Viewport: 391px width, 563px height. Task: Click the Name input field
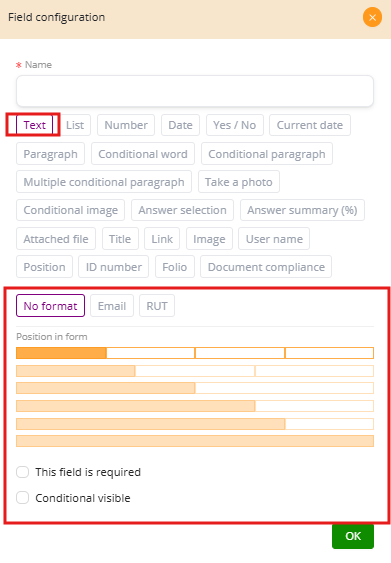(195, 91)
